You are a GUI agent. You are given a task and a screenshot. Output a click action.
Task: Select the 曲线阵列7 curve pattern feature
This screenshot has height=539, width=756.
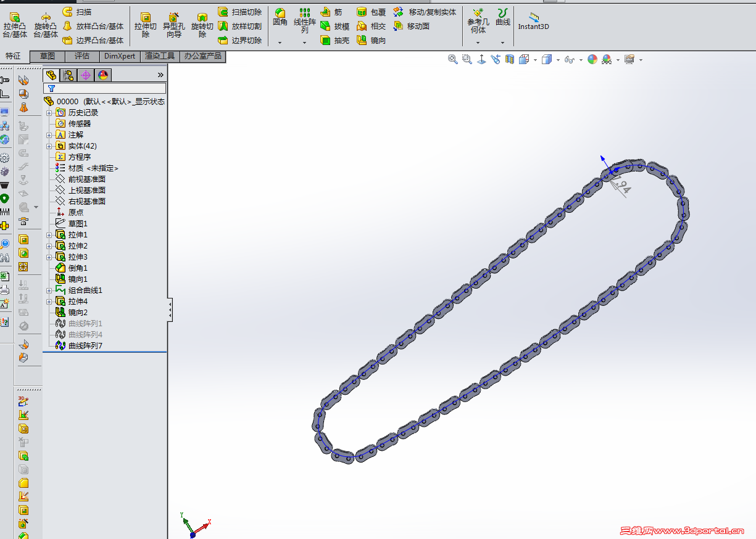pos(79,346)
